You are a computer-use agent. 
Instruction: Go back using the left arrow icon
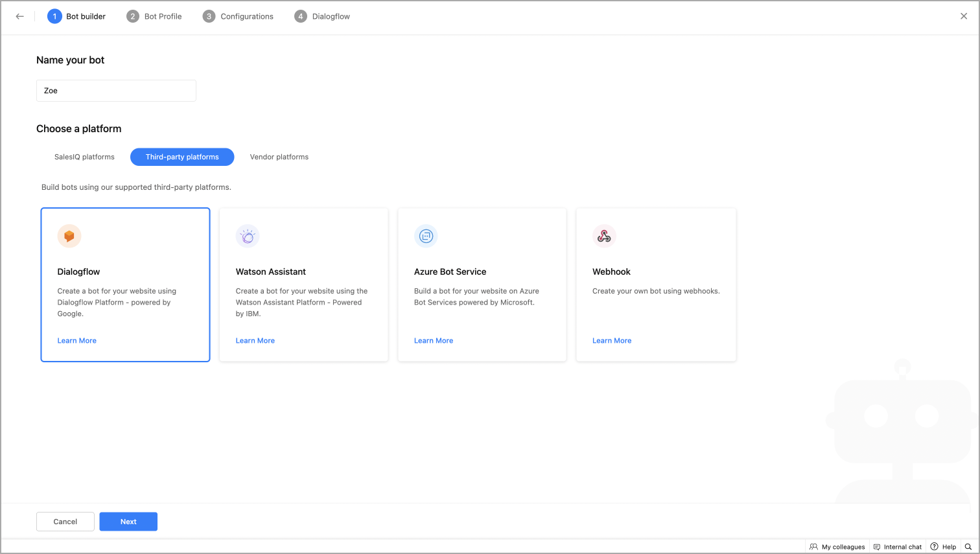20,16
